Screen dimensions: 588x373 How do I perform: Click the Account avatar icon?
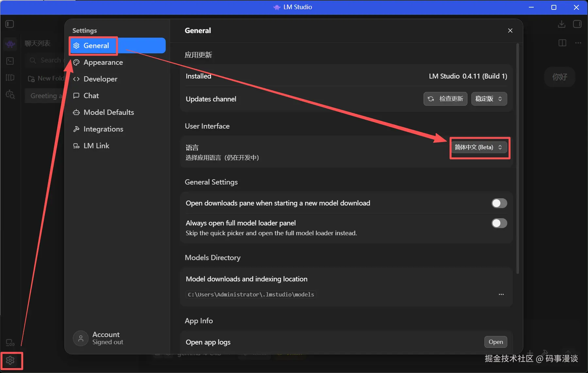pyautogui.click(x=81, y=338)
